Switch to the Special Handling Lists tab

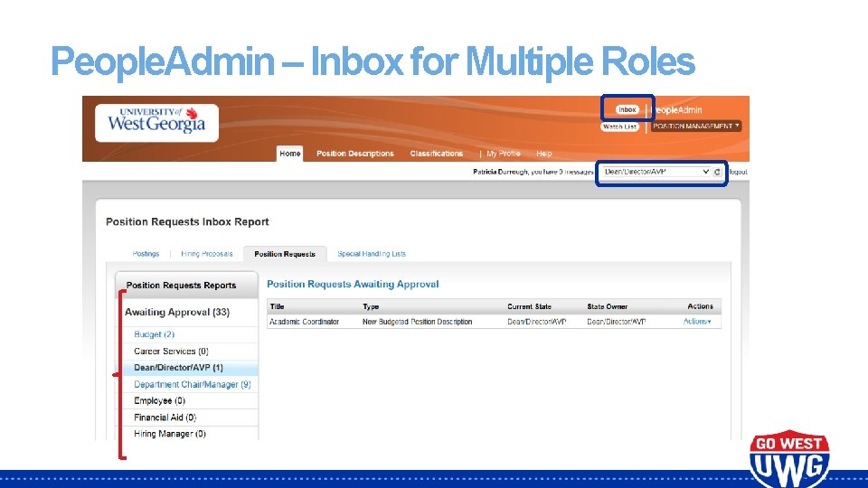tap(372, 254)
